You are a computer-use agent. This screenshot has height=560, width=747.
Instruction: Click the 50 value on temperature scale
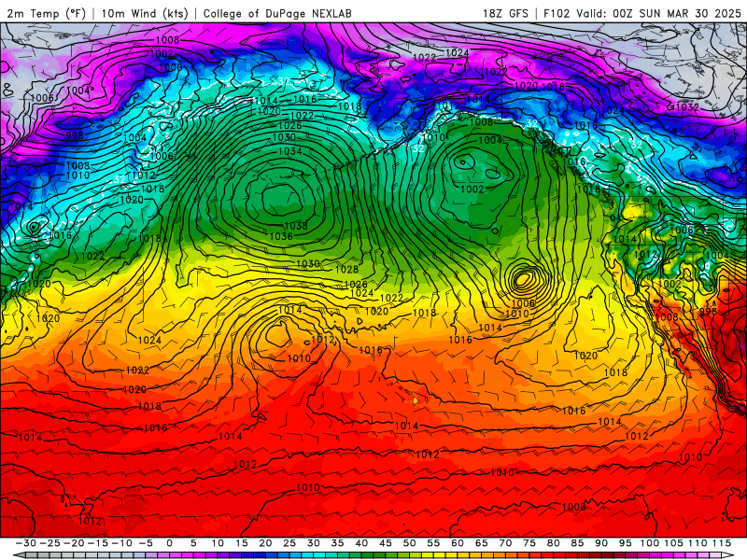click(409, 543)
